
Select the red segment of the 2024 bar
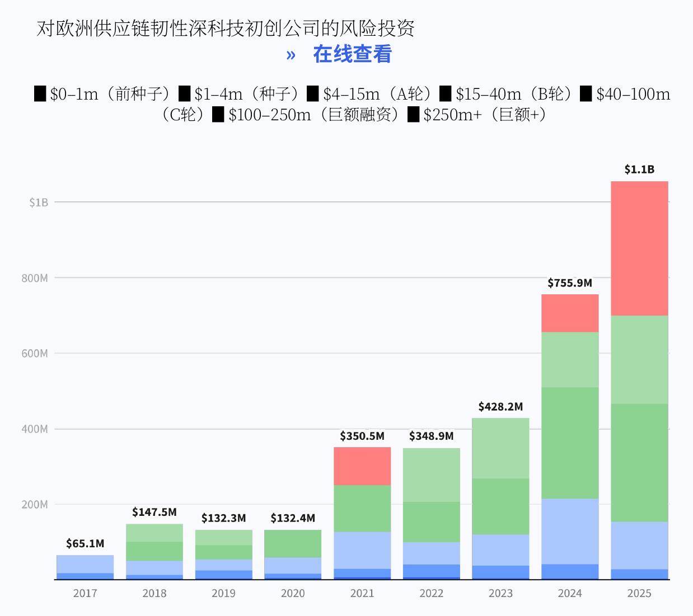point(570,313)
